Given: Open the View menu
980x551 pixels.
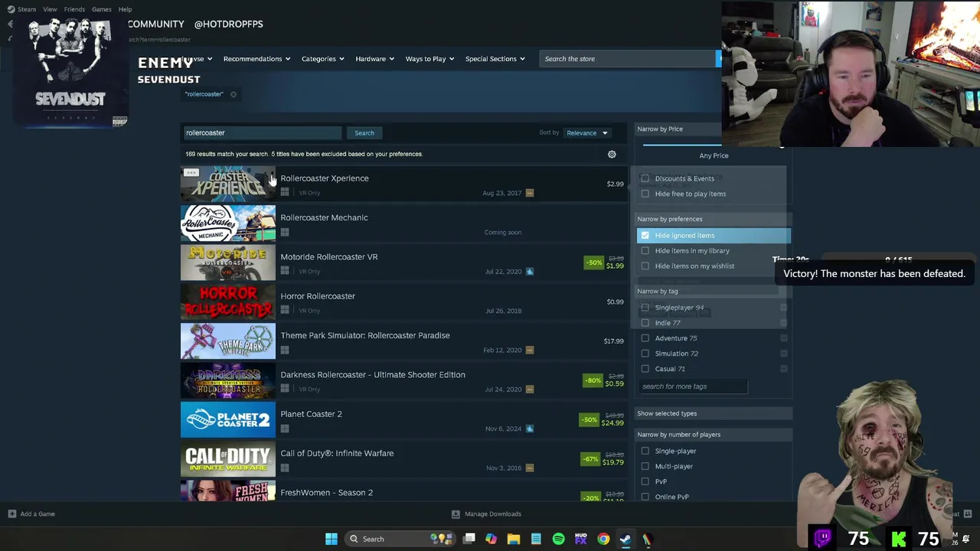Looking at the screenshot, I should [x=50, y=9].
